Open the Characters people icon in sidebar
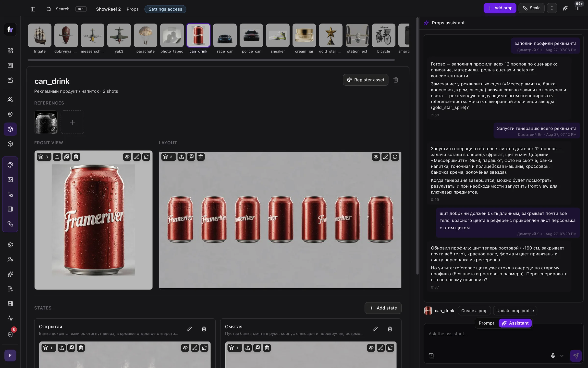The image size is (588, 368). click(x=10, y=100)
